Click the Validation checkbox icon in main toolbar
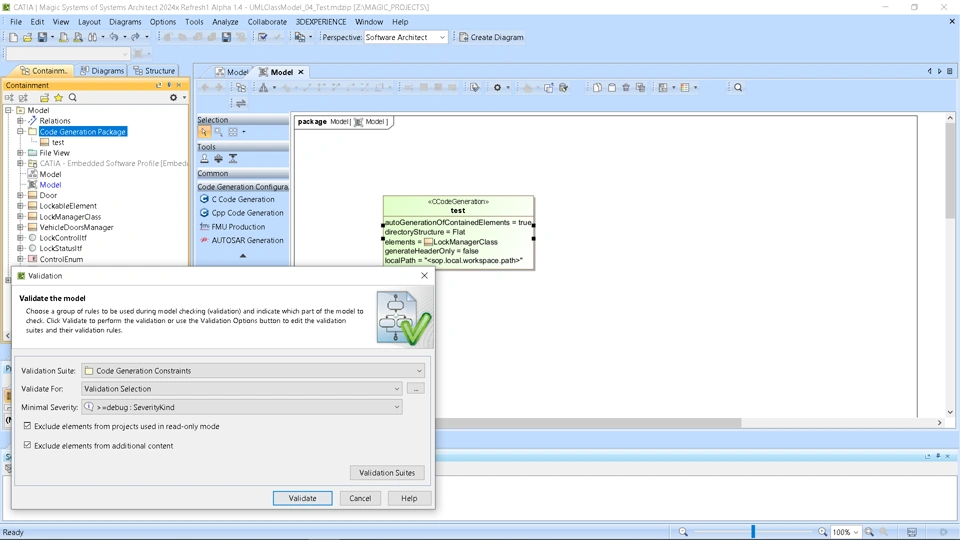 [263, 37]
